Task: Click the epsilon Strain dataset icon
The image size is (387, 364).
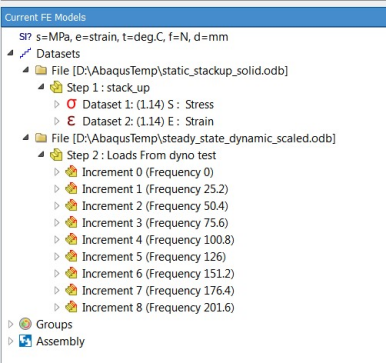Action: 71,121
